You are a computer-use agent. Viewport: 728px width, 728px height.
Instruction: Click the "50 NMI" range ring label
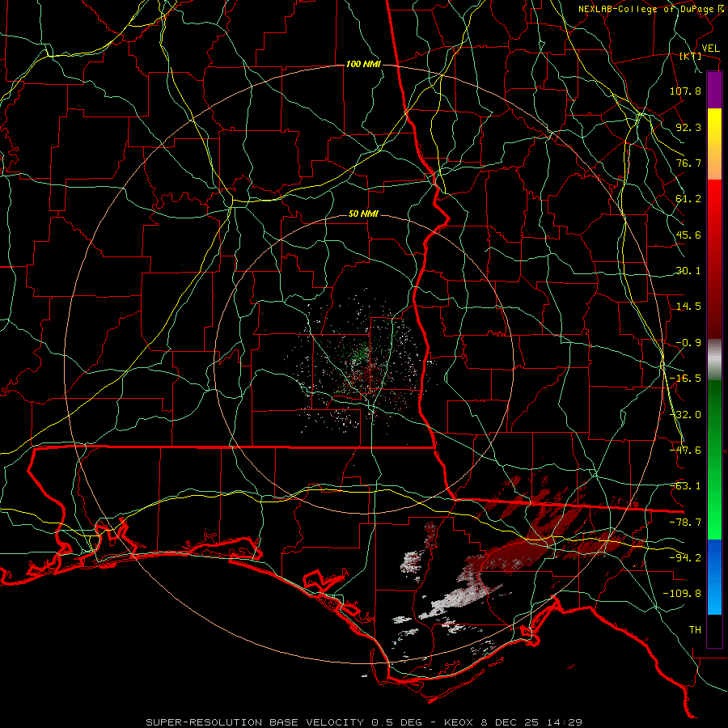point(363,214)
